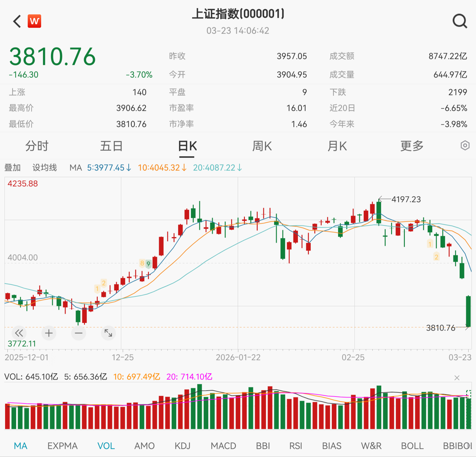Expand chart to fullscreen

pyautogui.click(x=108, y=333)
